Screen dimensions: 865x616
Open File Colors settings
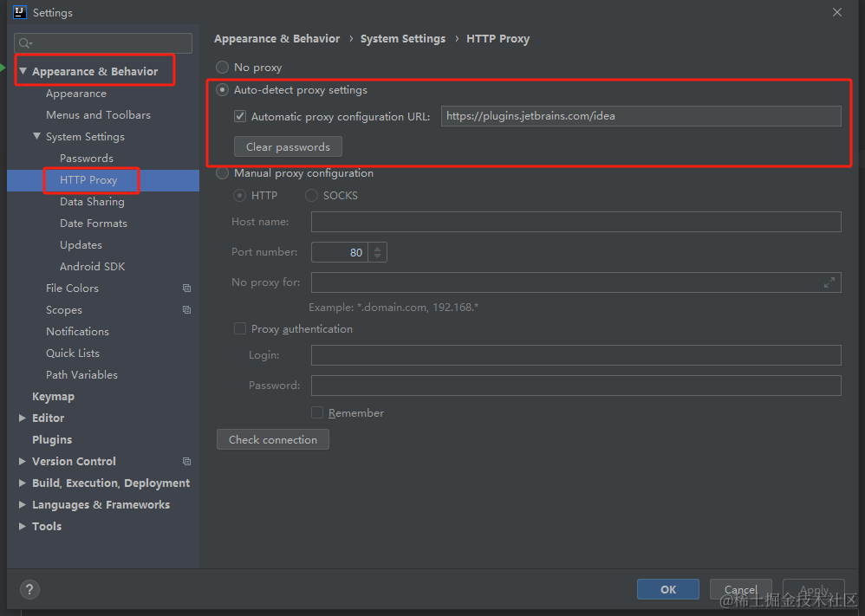[x=72, y=288]
